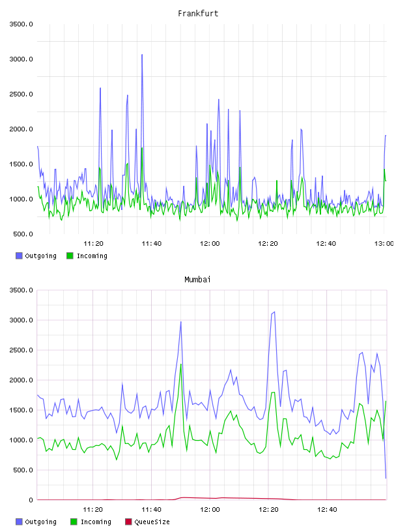Click the 13:00 time label on Frankfurt axis
The image size is (396, 532).
(x=384, y=244)
